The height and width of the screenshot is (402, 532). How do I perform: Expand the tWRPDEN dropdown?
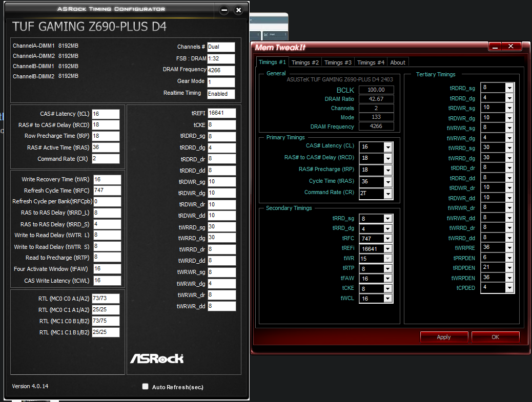(x=509, y=278)
